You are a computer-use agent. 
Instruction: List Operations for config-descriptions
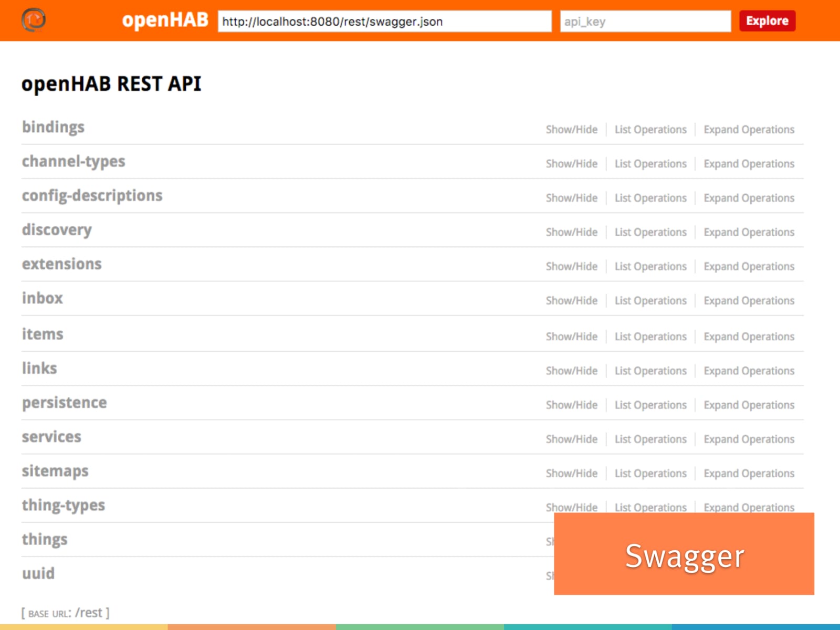650,198
